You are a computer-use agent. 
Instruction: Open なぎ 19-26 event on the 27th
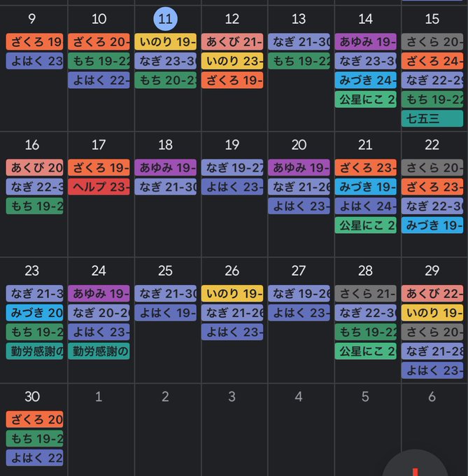[299, 293]
